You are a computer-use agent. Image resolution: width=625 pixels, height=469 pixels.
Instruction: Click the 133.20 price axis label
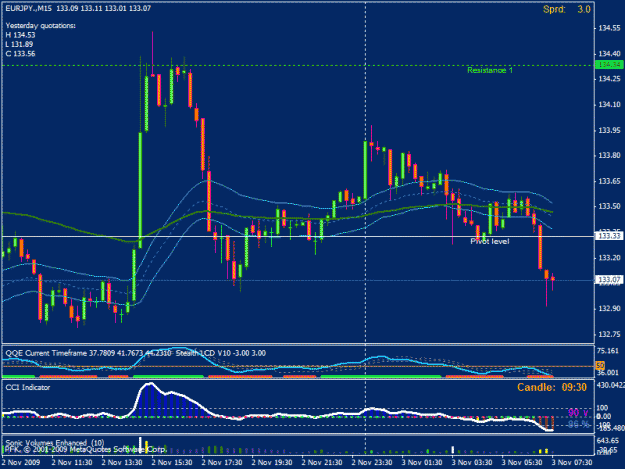(609, 258)
